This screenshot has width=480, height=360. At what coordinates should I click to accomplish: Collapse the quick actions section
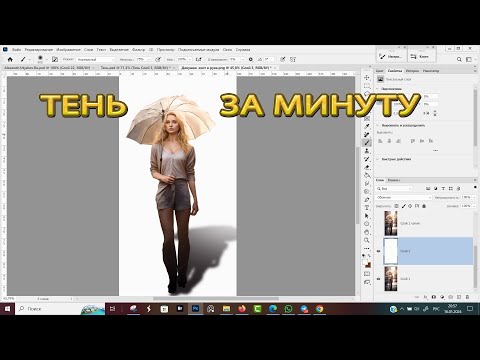tap(378, 159)
